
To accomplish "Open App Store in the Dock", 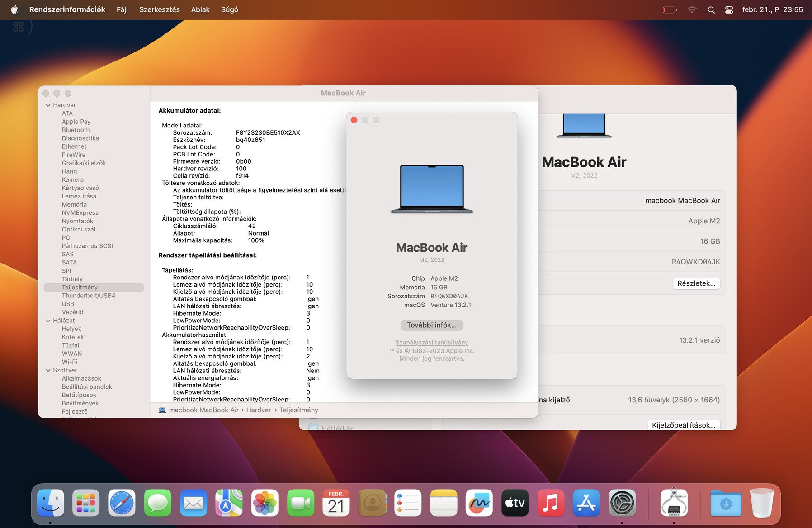I will (x=586, y=503).
